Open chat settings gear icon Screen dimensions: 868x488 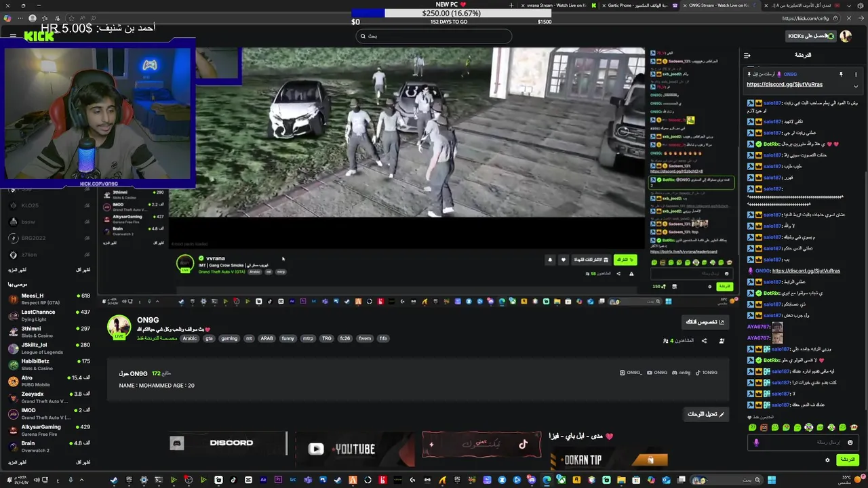(827, 460)
